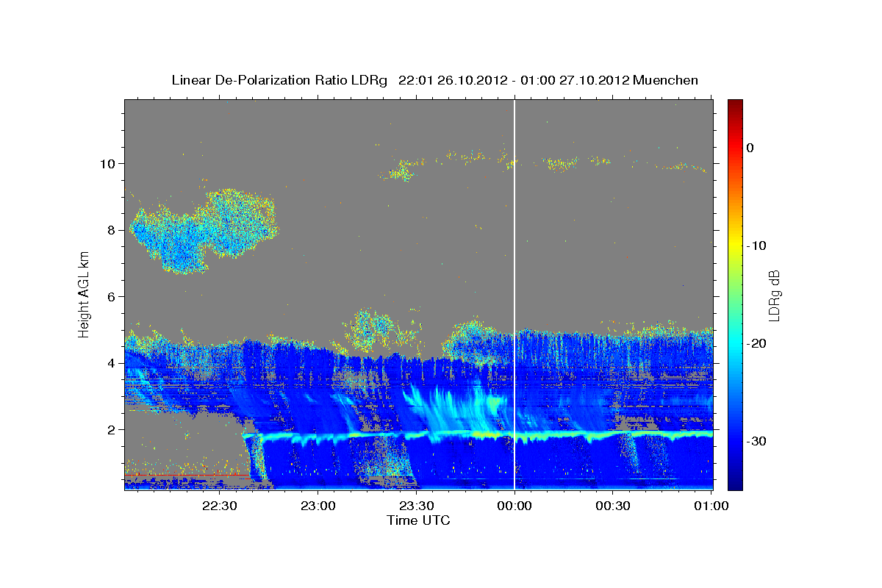Click the height tick label 4
This screenshot has height=588, width=882.
110,363
